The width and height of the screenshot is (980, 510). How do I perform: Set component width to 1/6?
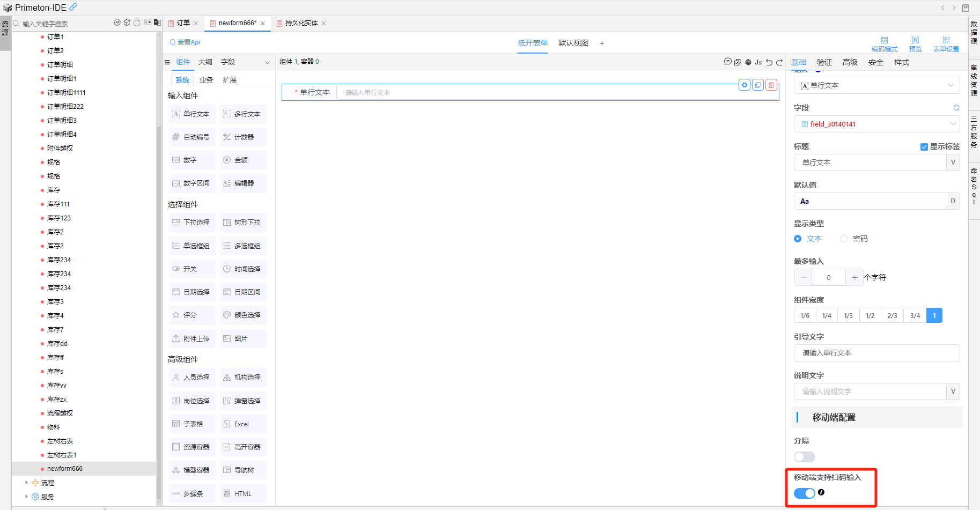[805, 316]
